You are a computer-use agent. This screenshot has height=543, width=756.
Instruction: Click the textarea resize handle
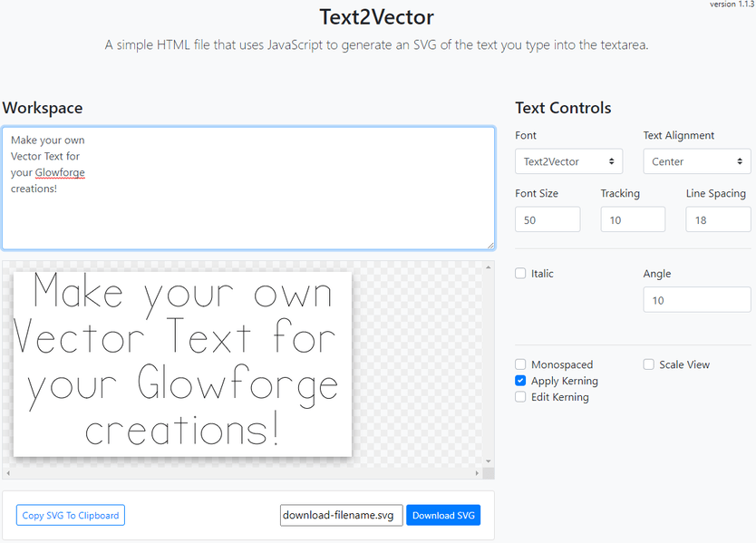click(491, 246)
